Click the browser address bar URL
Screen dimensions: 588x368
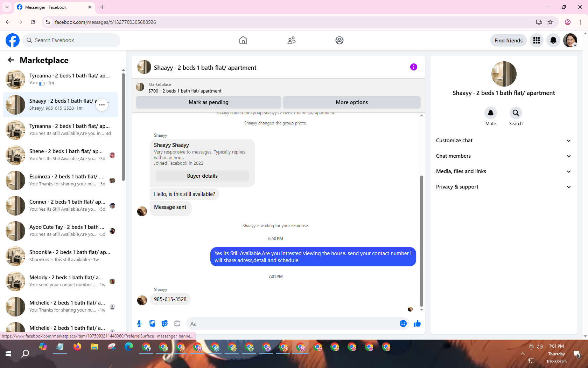click(x=105, y=22)
